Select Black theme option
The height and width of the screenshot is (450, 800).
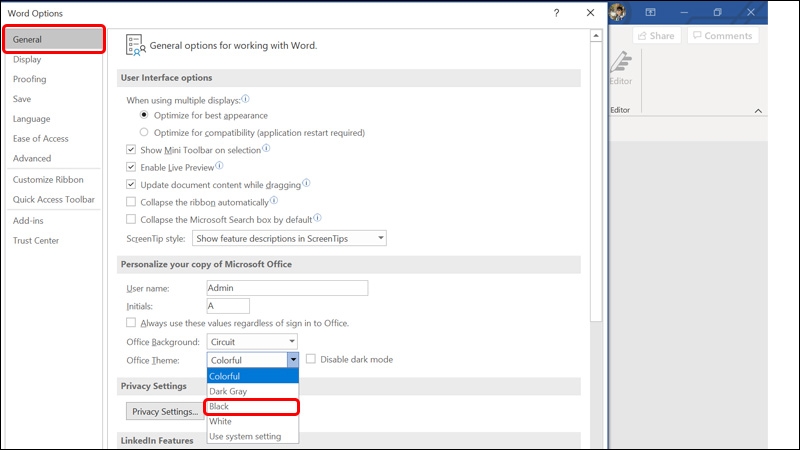pos(253,406)
